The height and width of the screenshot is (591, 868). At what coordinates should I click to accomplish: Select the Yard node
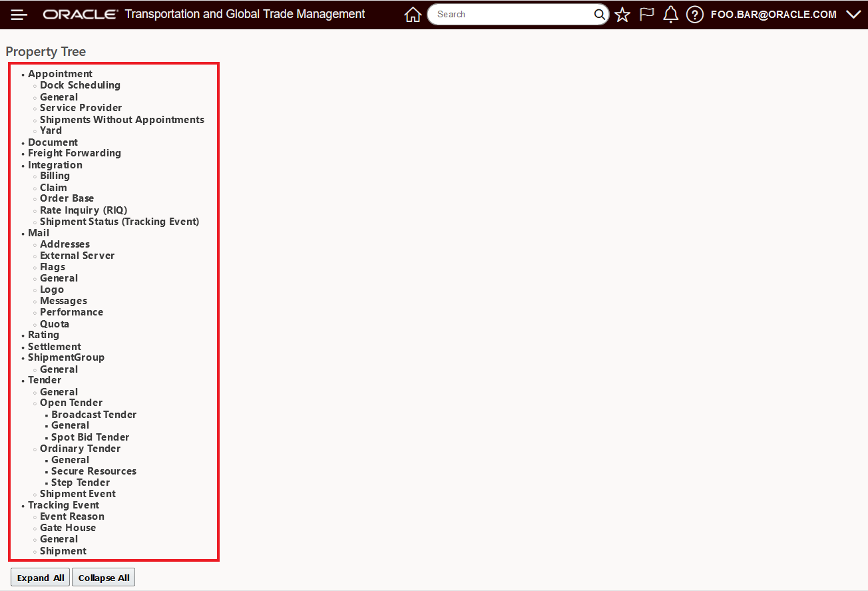click(51, 130)
